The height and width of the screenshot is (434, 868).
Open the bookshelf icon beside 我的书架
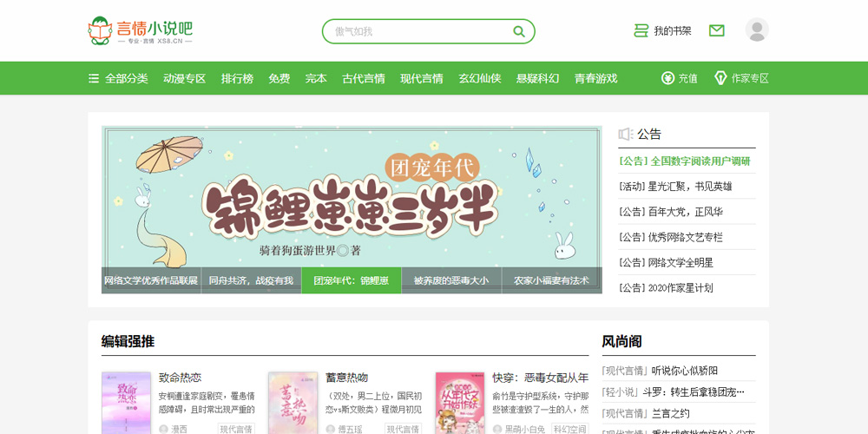point(641,30)
